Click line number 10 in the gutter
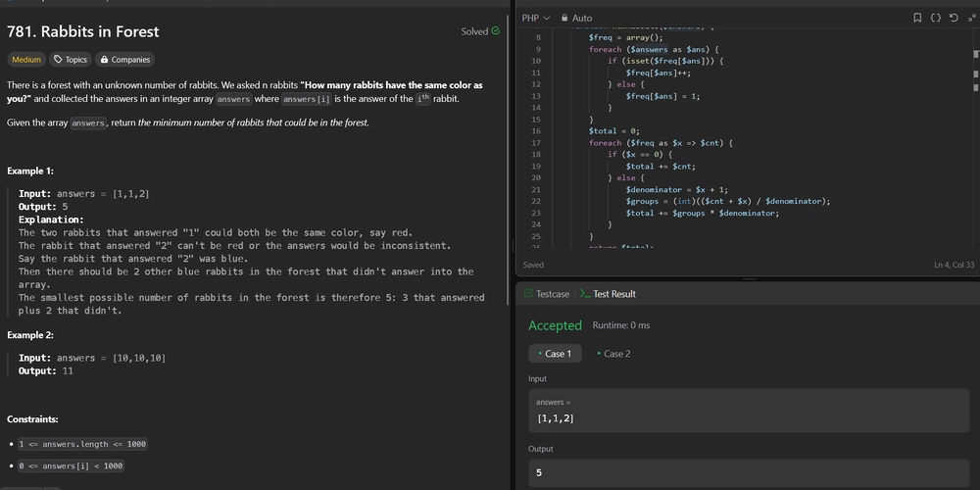Screen dimensions: 980x490 (x=536, y=61)
